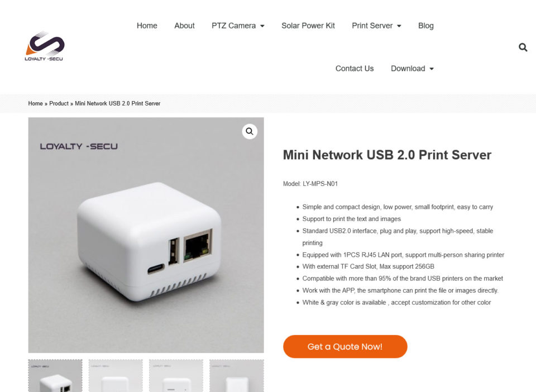
Task: Open the Home menu item
Action: (147, 26)
